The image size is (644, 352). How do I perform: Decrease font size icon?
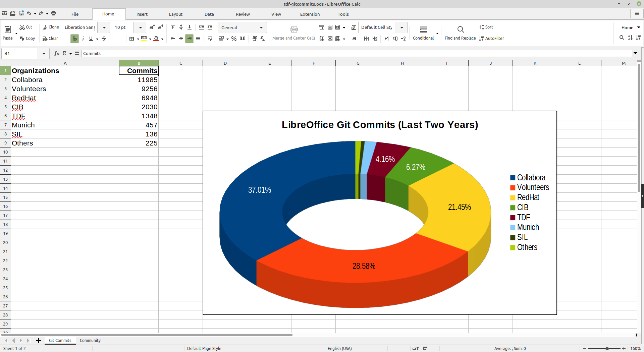pos(161,27)
